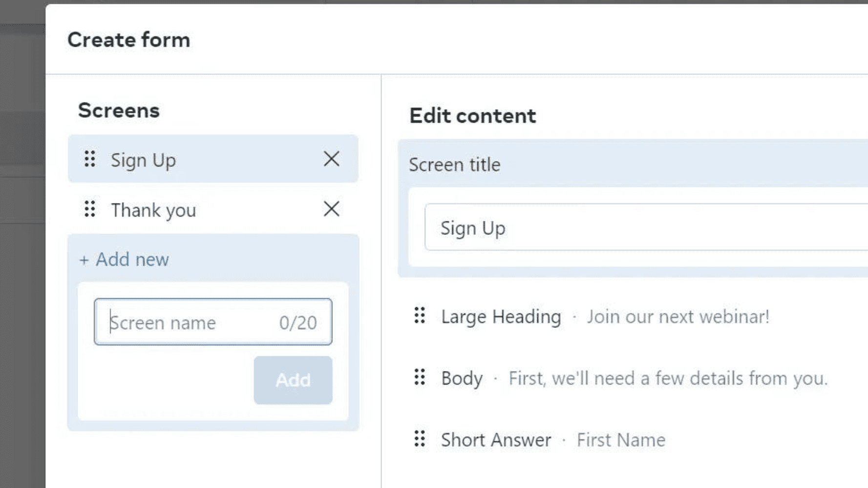Remove the Sign Up screen with X
The height and width of the screenshot is (488, 868).
coord(331,159)
